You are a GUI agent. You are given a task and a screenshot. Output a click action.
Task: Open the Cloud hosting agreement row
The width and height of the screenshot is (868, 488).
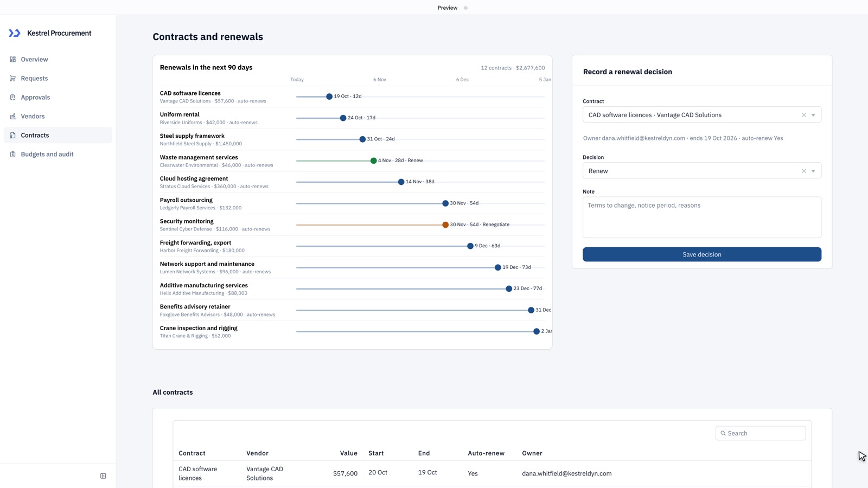click(x=352, y=182)
